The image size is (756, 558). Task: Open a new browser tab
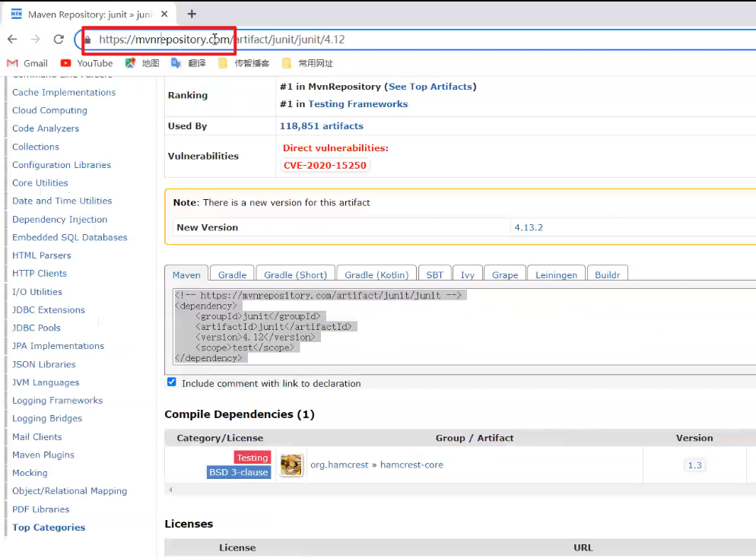click(192, 14)
